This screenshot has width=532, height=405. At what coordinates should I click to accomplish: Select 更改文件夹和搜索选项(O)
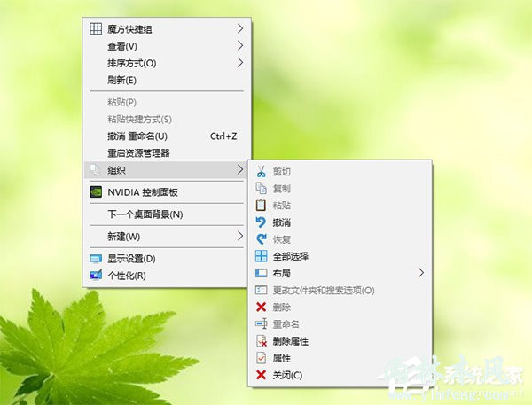(340, 291)
